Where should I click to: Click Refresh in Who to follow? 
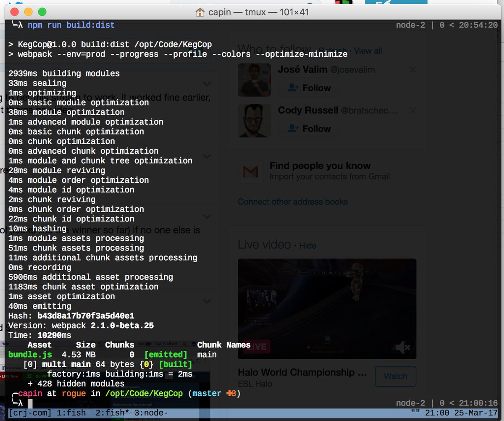click(333, 50)
